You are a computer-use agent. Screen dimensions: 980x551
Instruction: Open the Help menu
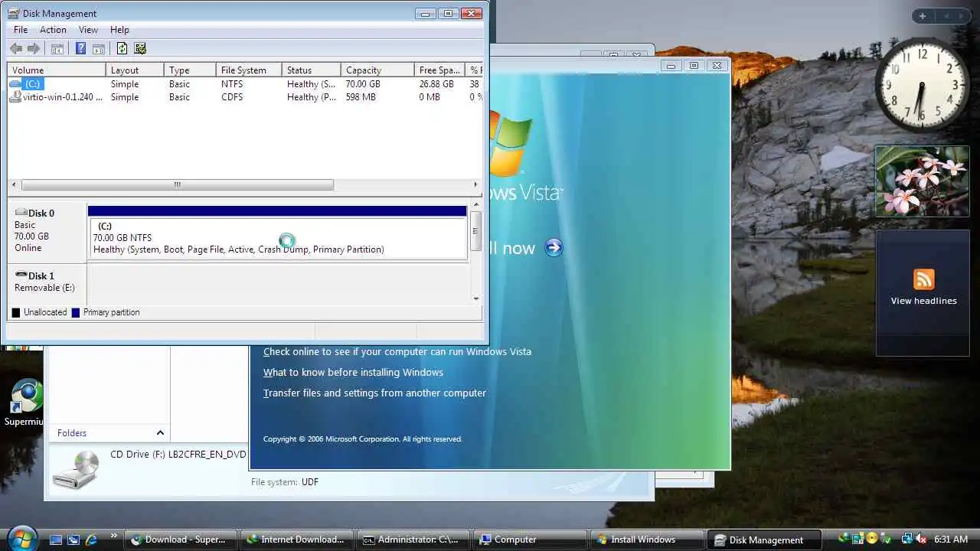point(119,30)
